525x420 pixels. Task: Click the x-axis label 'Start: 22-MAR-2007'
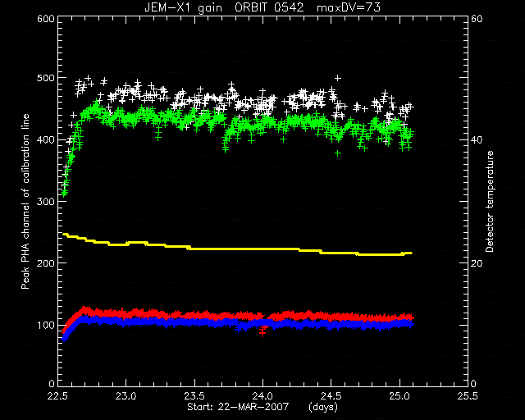click(238, 407)
